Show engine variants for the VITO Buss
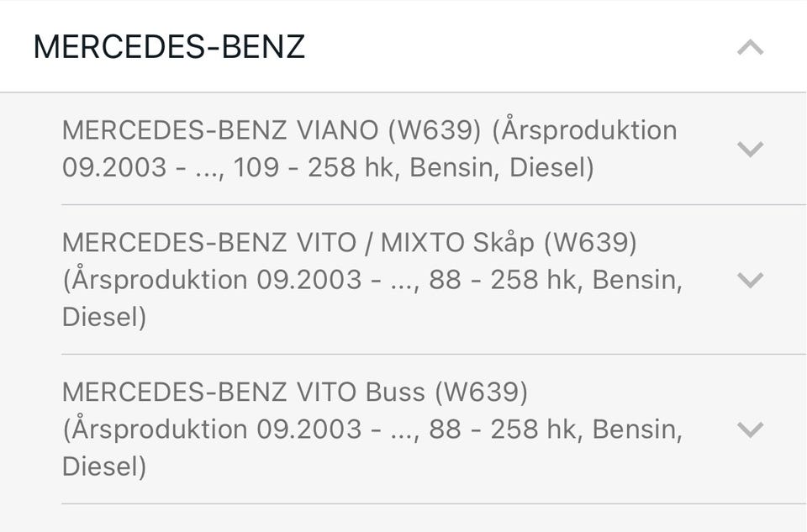Screen dimensions: 807x532 coord(750,429)
